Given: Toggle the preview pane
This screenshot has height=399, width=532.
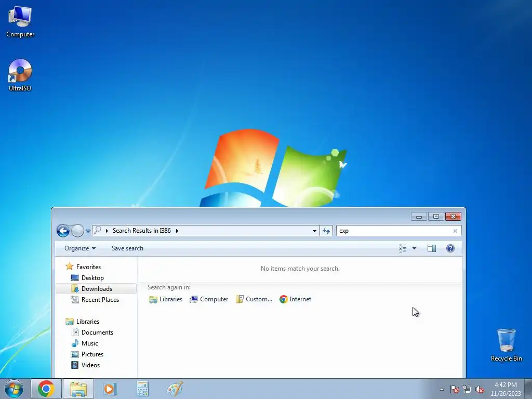Looking at the screenshot, I should pyautogui.click(x=432, y=248).
